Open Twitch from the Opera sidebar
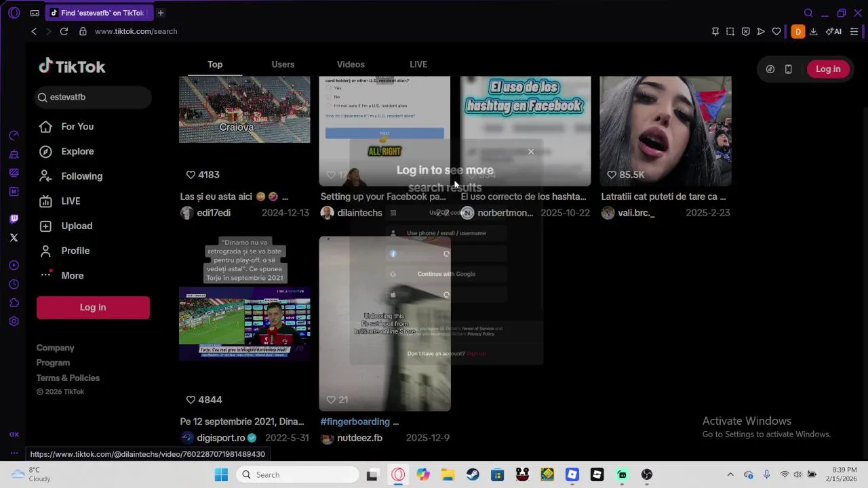 14,218
